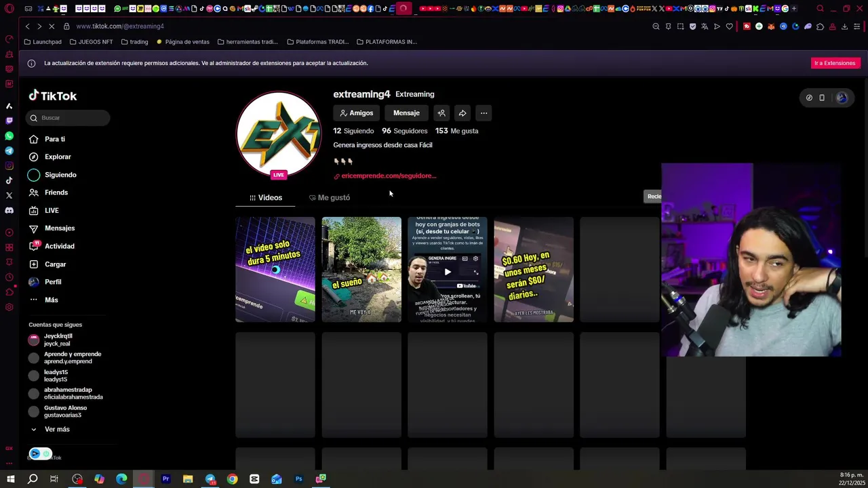This screenshot has width=868, height=488.
Task: Open Windows taskbar search
Action: 32,479
